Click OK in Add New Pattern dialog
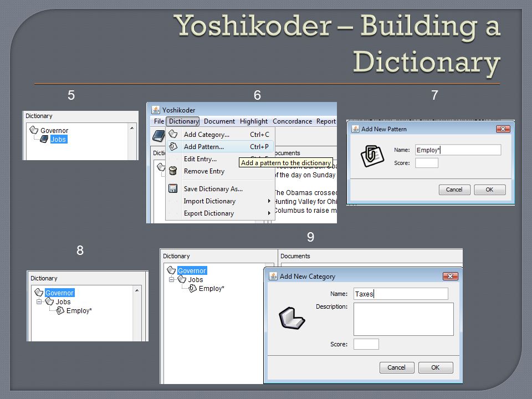Screen dimensions: 532x399 [489, 190]
